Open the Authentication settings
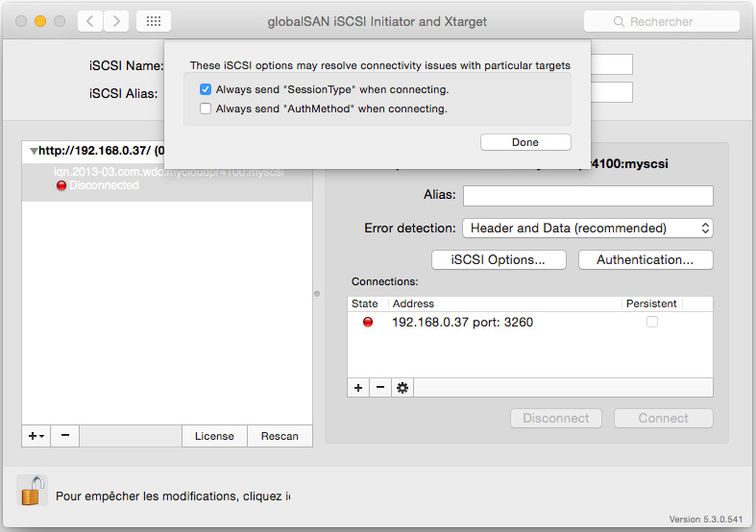The width and height of the screenshot is (756, 532). pos(646,259)
